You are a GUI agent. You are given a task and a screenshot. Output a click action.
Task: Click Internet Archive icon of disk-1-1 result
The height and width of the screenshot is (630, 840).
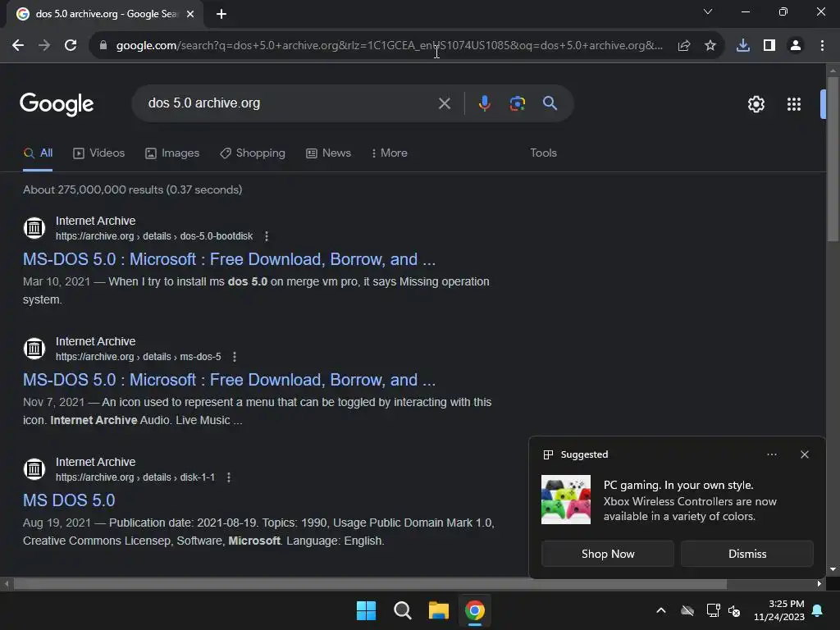34,469
